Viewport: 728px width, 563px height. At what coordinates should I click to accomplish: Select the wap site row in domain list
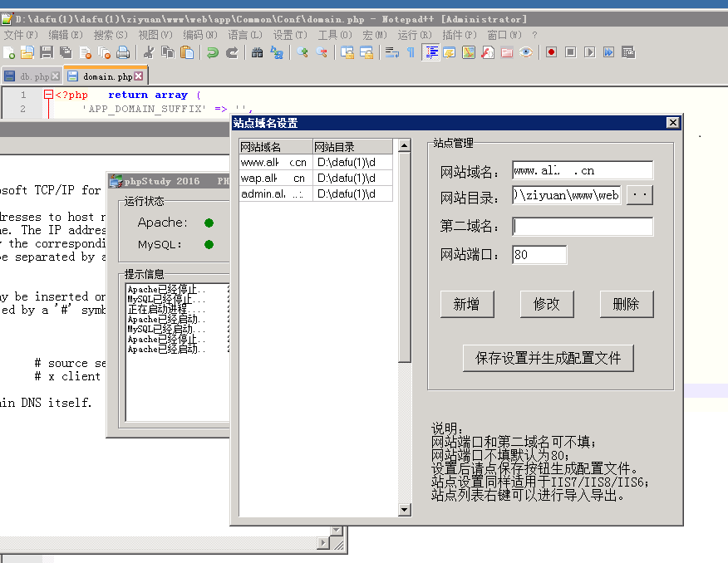click(x=316, y=179)
